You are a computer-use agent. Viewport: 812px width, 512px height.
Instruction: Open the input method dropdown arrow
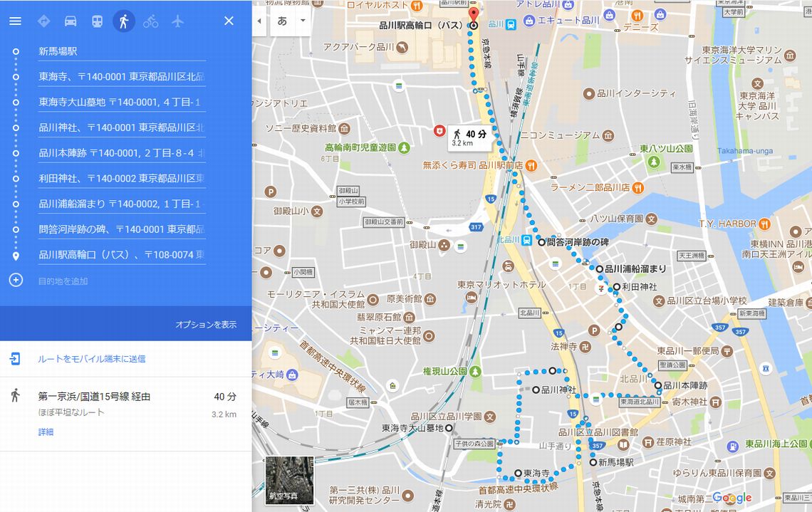(303, 21)
